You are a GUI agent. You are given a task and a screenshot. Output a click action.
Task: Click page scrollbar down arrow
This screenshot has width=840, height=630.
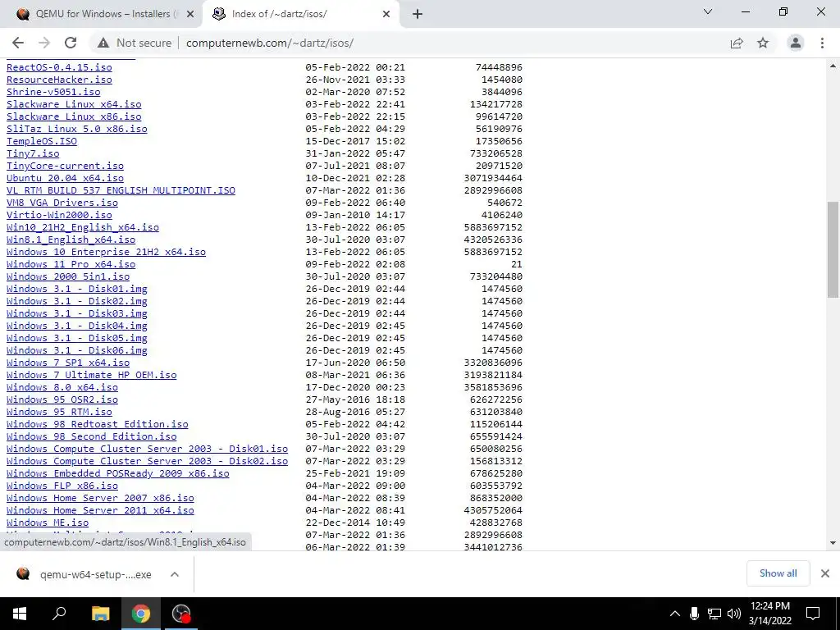click(833, 543)
